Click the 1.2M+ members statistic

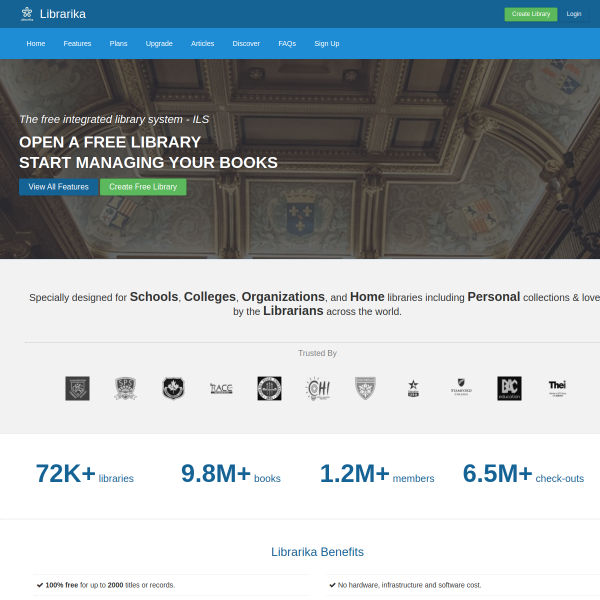point(377,474)
